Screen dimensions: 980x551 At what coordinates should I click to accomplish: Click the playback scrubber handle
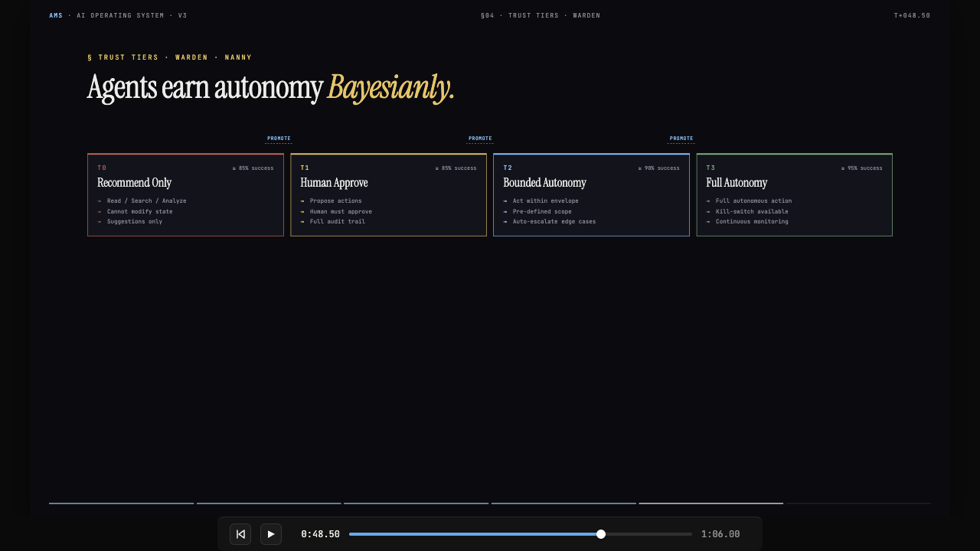pos(601,534)
